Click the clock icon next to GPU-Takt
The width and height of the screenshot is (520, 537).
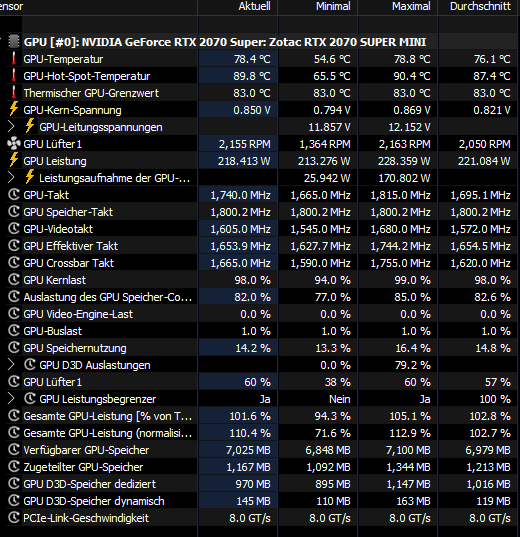14,195
